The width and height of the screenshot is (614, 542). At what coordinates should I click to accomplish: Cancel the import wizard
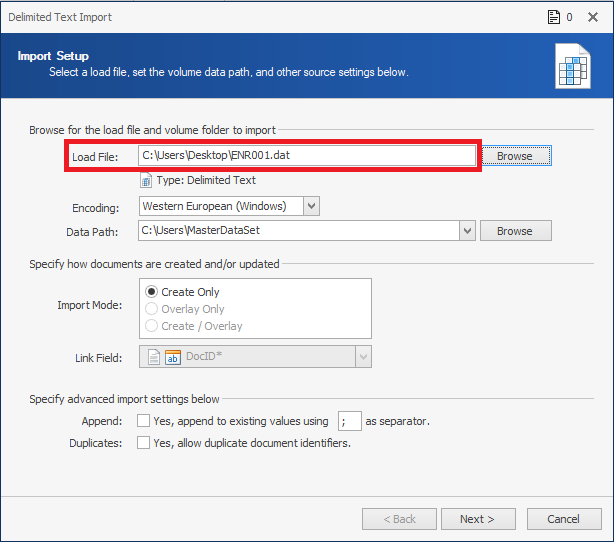click(x=564, y=519)
